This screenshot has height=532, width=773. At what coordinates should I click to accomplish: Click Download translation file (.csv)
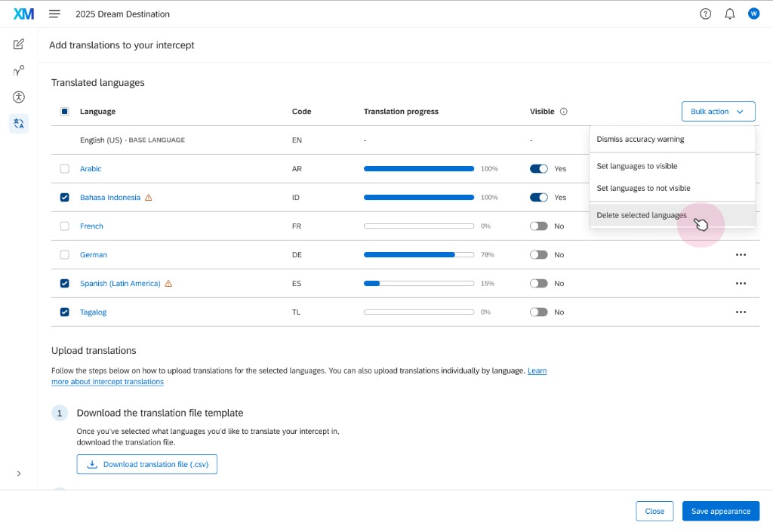146,464
